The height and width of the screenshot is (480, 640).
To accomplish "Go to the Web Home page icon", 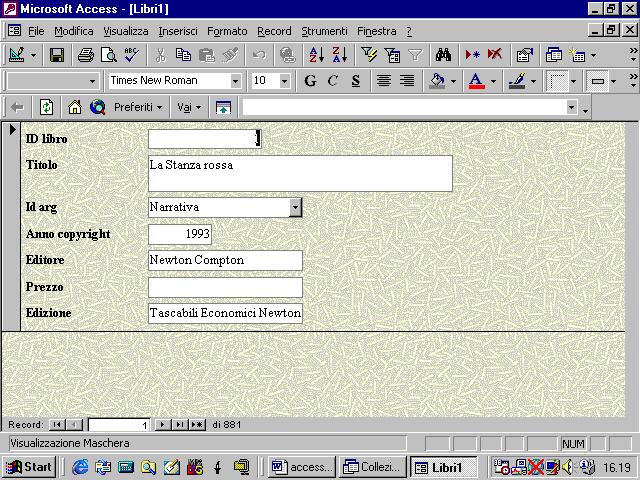I will tap(75, 107).
